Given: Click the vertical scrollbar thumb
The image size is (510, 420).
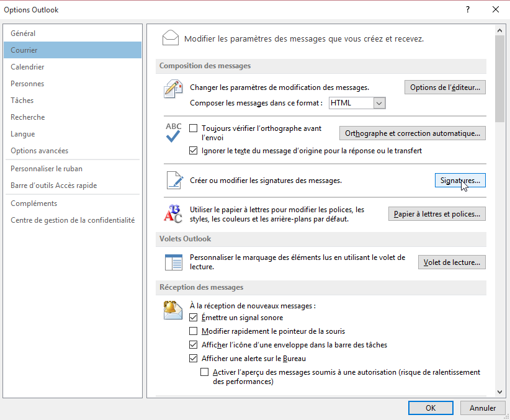Looking at the screenshot, I should pyautogui.click(x=499, y=79).
